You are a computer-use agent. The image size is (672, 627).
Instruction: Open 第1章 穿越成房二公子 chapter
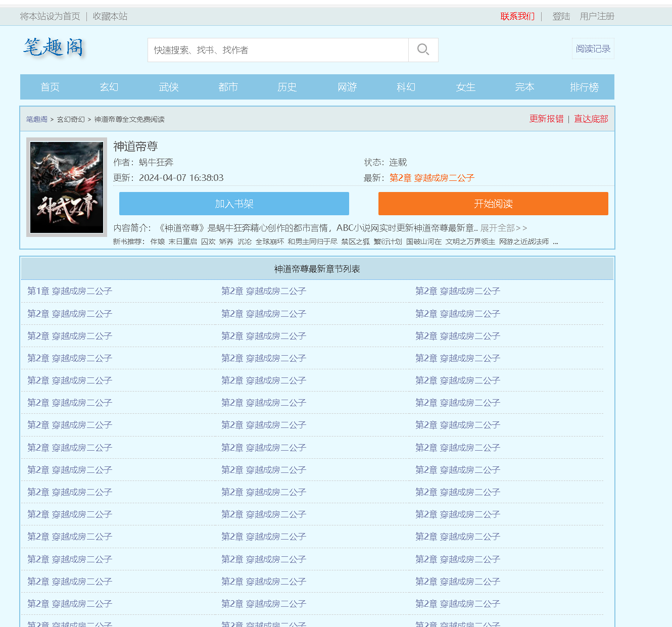pos(70,291)
